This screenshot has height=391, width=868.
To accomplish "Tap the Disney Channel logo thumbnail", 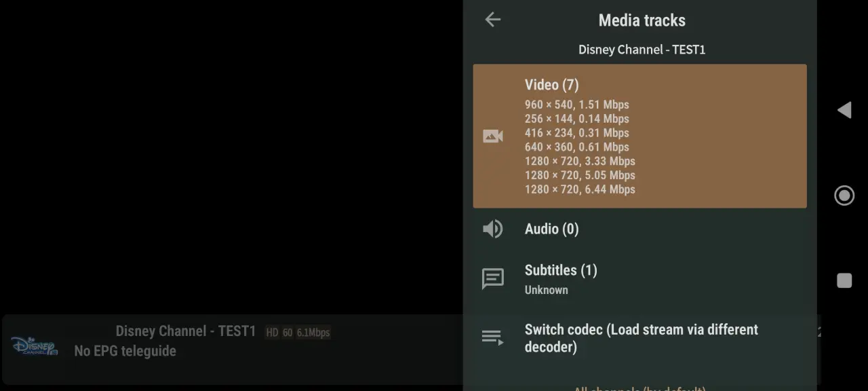I will pos(34,346).
